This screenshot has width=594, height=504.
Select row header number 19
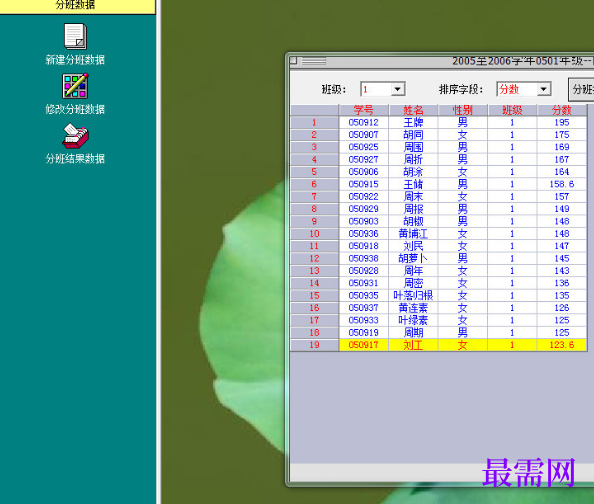tap(314, 345)
